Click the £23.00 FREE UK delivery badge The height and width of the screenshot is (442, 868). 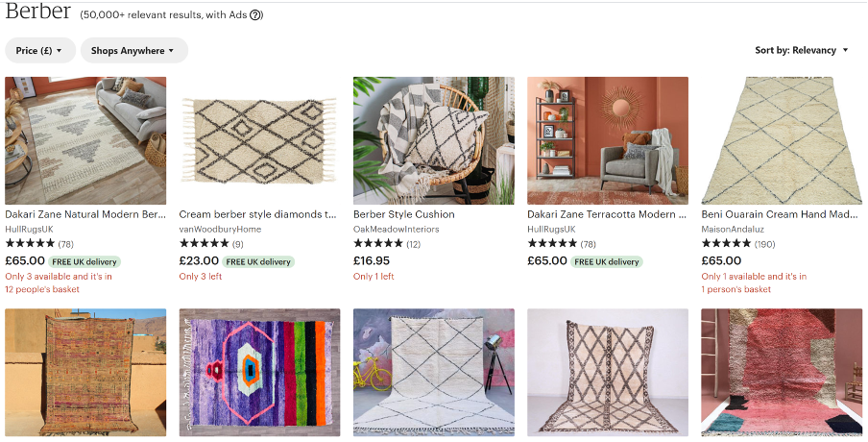click(258, 261)
